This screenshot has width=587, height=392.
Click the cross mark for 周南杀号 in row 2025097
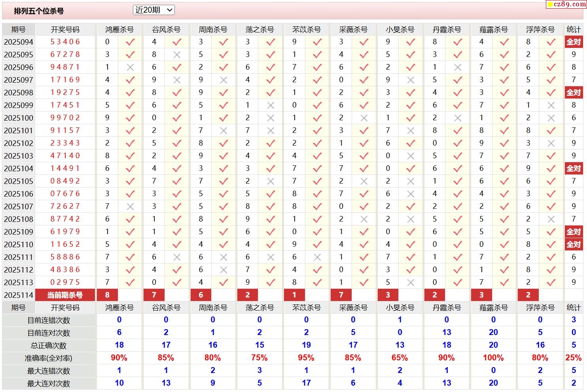pos(223,80)
